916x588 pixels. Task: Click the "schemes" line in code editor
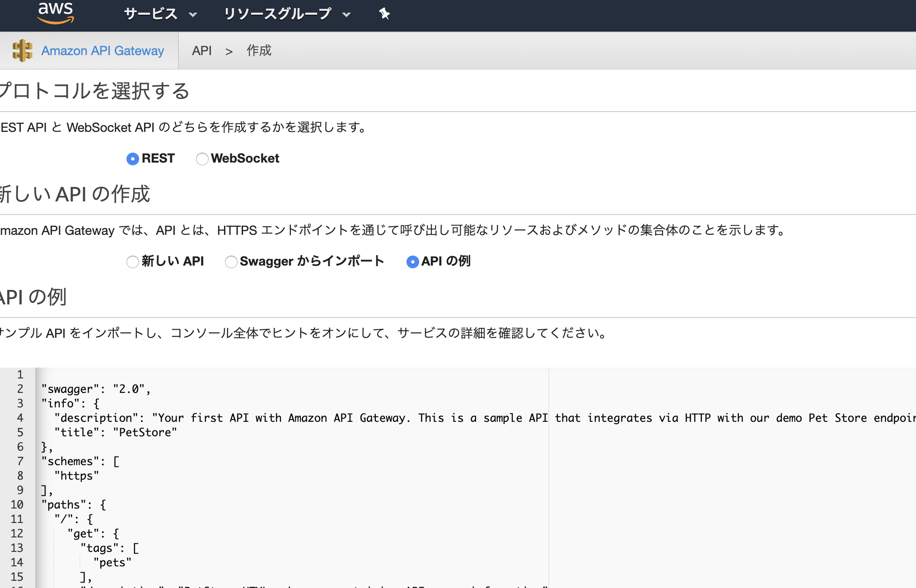click(80, 461)
